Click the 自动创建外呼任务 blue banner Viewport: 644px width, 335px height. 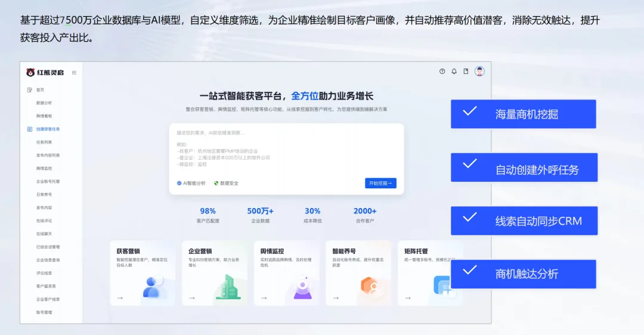pyautogui.click(x=524, y=167)
